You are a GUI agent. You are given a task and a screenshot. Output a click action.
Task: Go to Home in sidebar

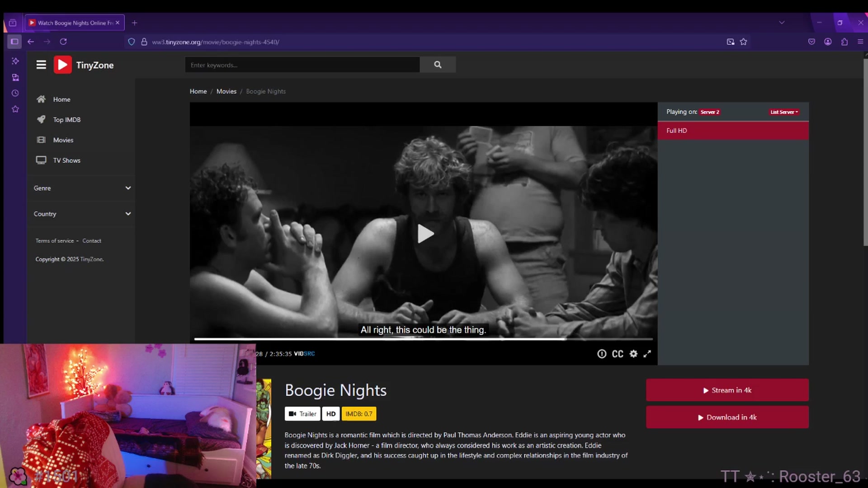point(61,99)
